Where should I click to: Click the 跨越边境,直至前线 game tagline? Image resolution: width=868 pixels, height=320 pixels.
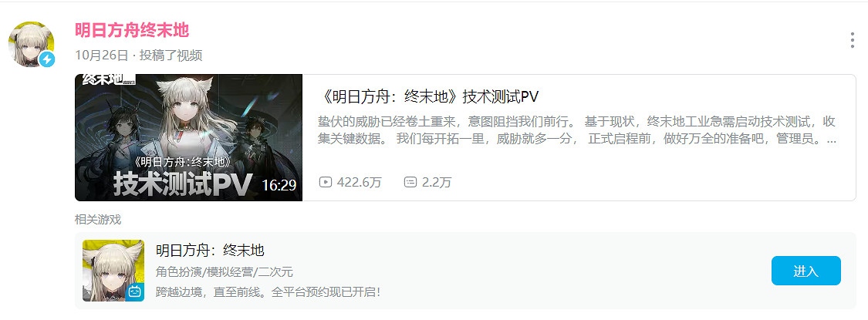click(x=269, y=291)
